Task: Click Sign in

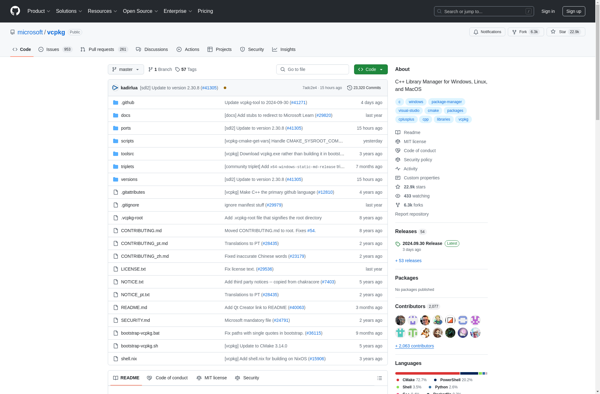Action: pos(548,11)
